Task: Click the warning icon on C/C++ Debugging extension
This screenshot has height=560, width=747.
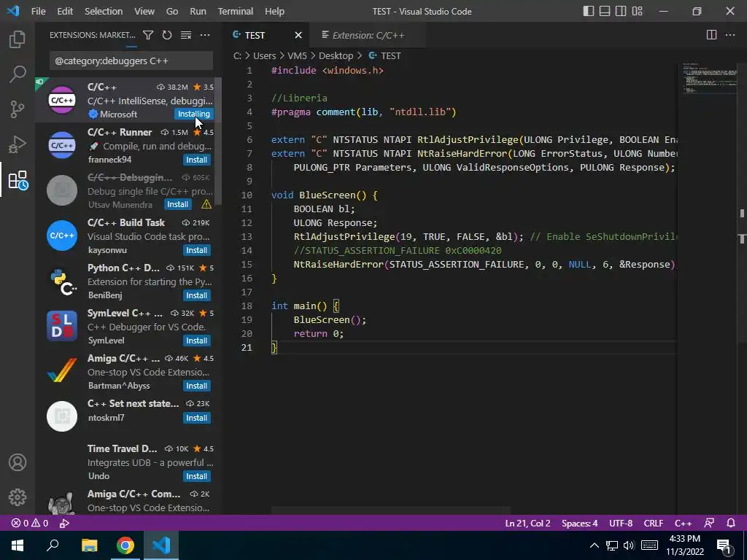Action: [x=206, y=204]
